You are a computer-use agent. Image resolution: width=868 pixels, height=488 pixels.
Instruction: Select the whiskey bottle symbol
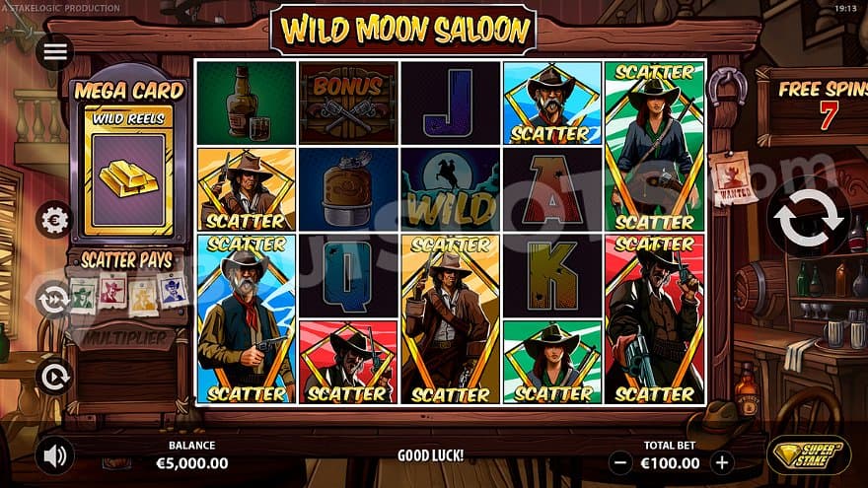click(247, 103)
